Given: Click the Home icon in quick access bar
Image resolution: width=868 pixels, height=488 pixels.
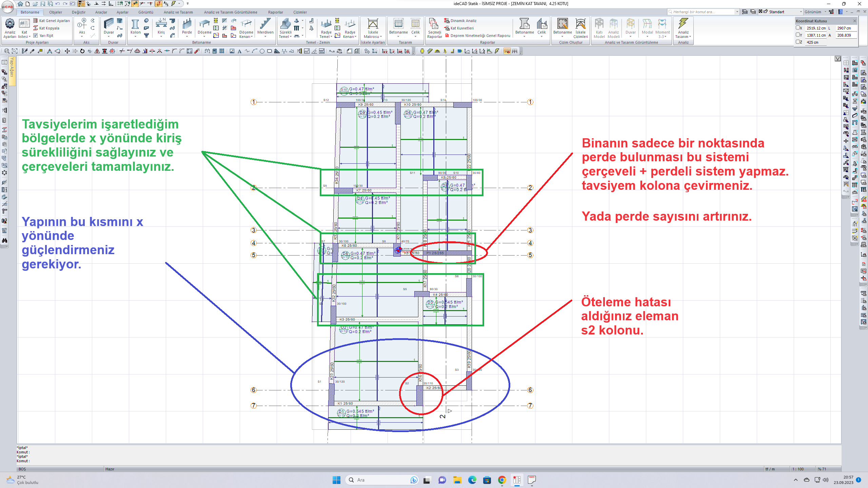Looking at the screenshot, I should pyautogui.click(x=20, y=4).
